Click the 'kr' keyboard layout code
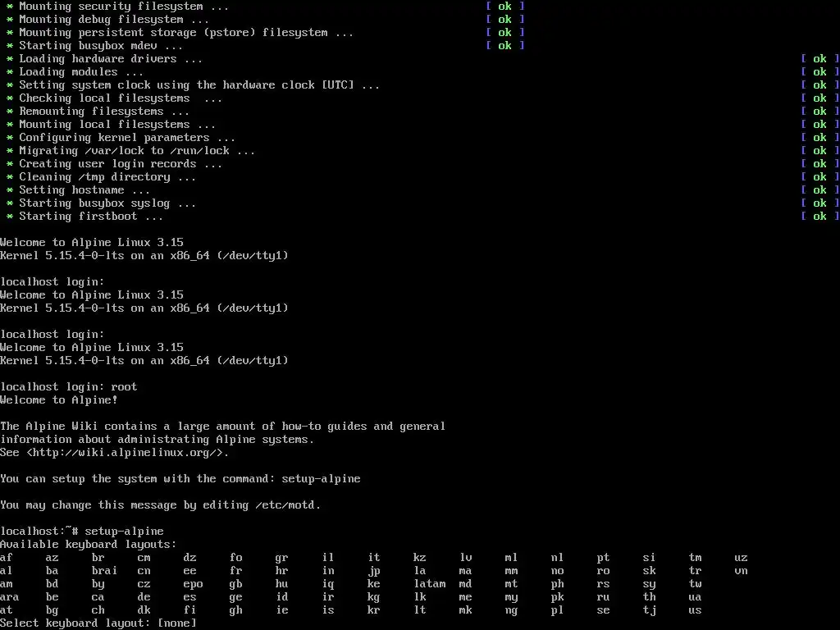 pos(374,610)
